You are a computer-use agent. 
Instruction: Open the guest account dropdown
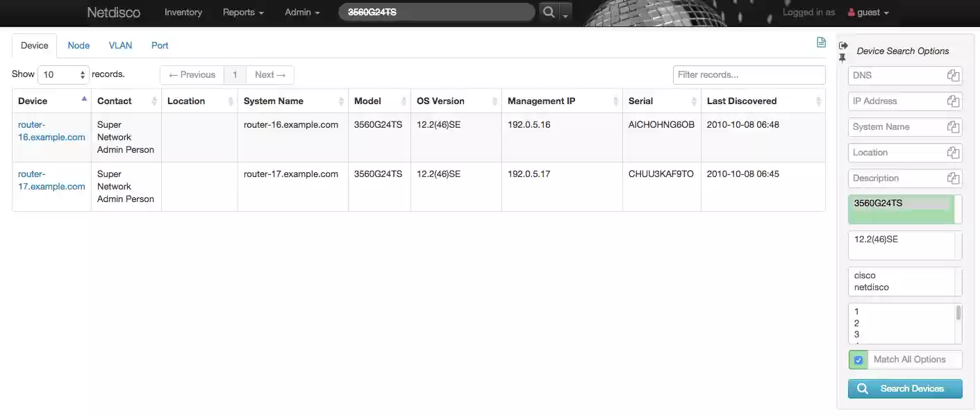[867, 12]
